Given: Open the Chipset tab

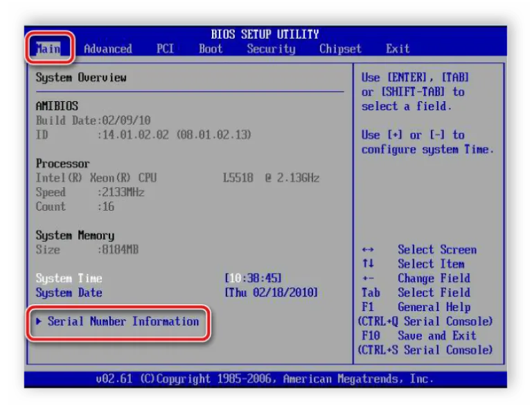Looking at the screenshot, I should (x=340, y=49).
